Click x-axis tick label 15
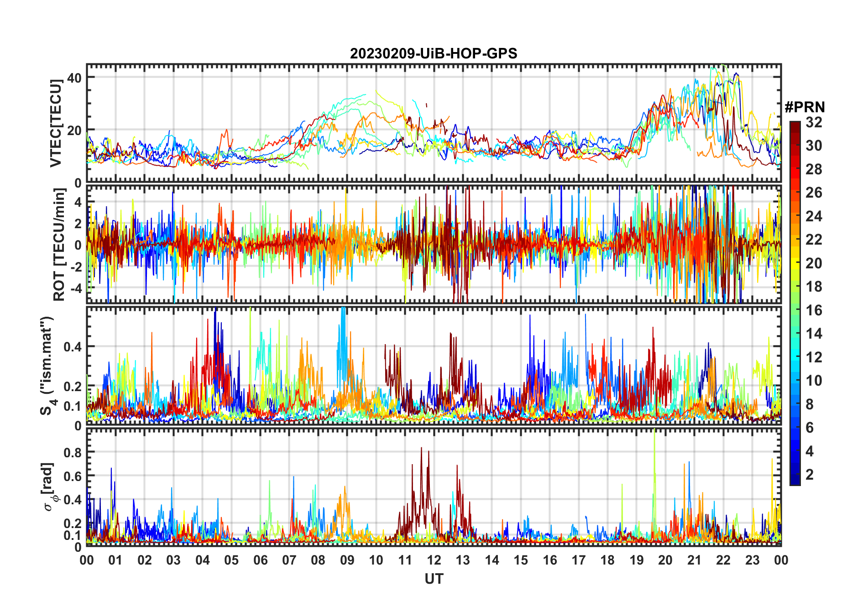The height and width of the screenshot is (607, 868). click(521, 560)
